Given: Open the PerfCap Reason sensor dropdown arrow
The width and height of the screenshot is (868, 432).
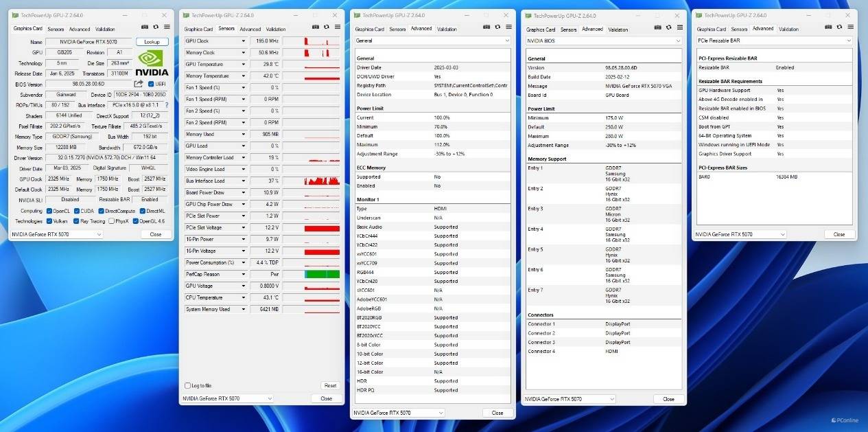Looking at the screenshot, I should tap(243, 274).
